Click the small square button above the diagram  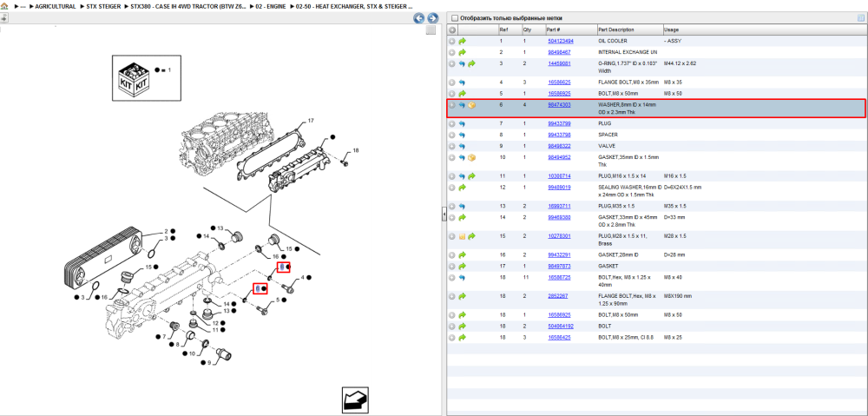431,30
